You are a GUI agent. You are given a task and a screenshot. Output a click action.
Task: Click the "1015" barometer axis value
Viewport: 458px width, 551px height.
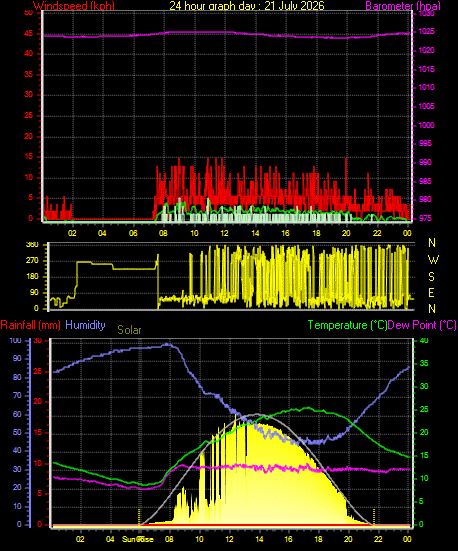tap(426, 69)
